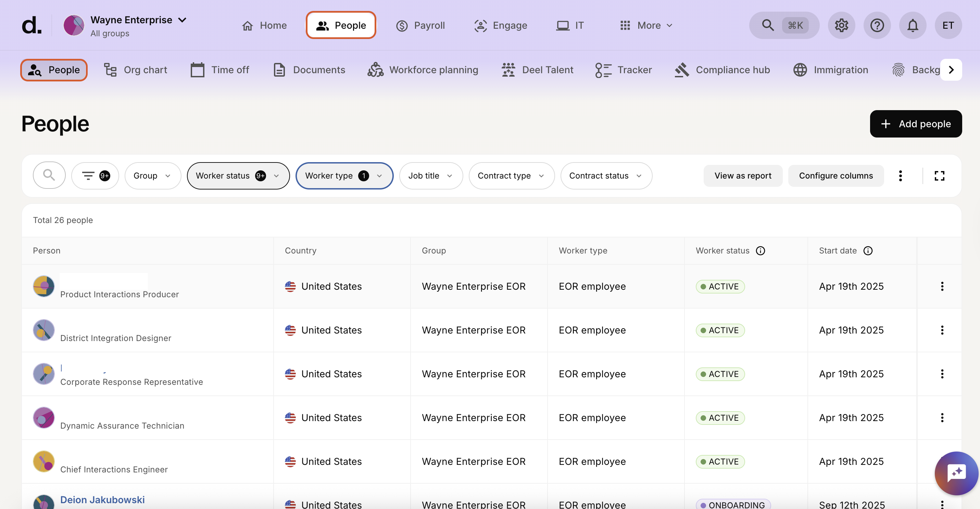The height and width of the screenshot is (509, 980).
Task: Switch to the Org chart tab
Action: coord(136,70)
